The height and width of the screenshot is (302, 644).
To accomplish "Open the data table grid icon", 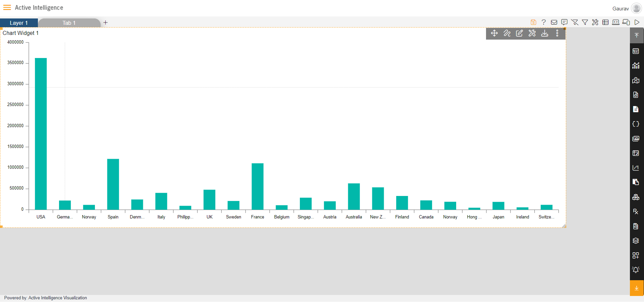I will tap(605, 22).
